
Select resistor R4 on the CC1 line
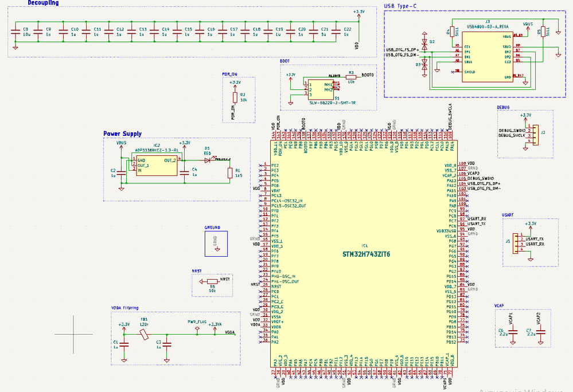click(453, 32)
